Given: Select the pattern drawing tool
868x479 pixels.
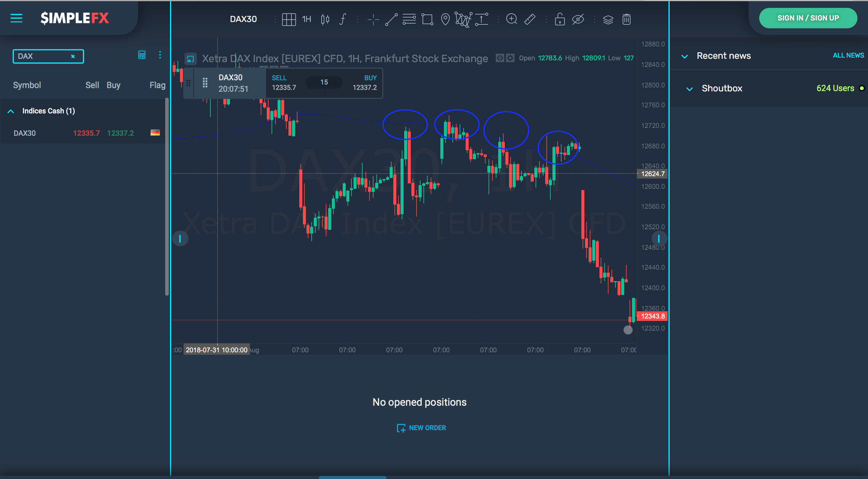Looking at the screenshot, I should [463, 19].
